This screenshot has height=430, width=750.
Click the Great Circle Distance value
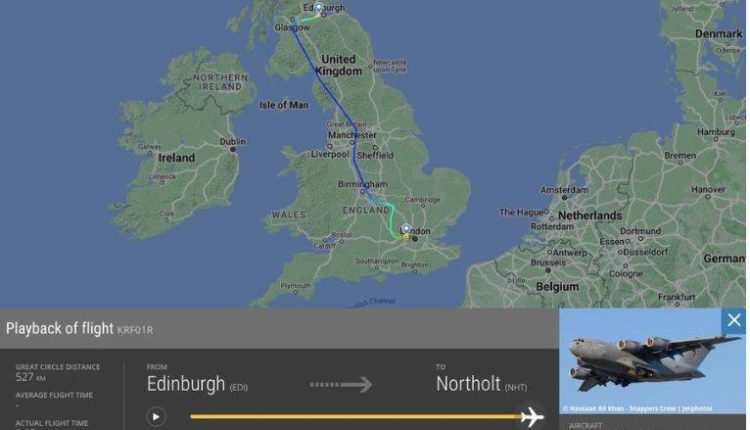[x=31, y=377]
